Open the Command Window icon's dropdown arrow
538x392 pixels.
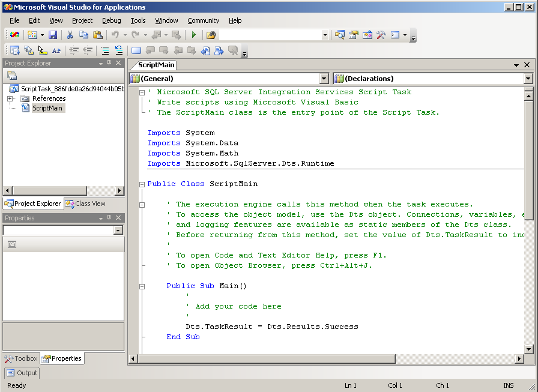coord(405,35)
